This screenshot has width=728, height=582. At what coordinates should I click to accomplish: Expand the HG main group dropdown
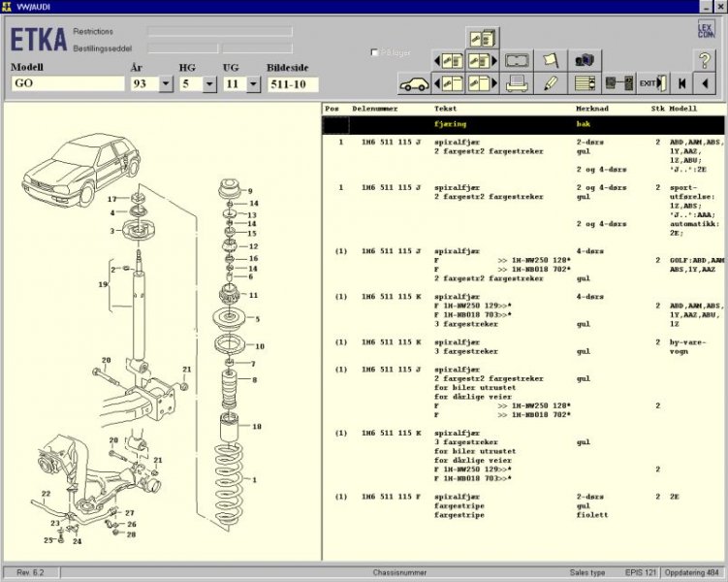click(x=208, y=84)
